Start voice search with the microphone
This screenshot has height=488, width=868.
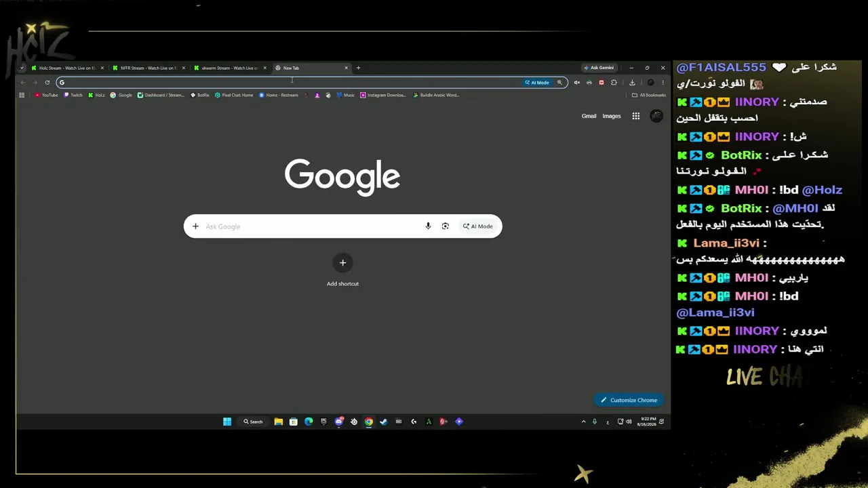click(x=428, y=226)
